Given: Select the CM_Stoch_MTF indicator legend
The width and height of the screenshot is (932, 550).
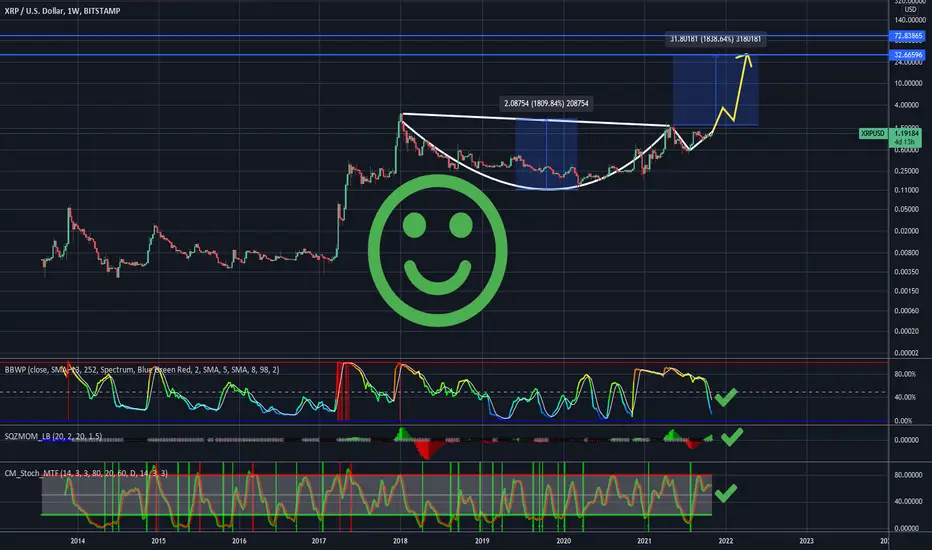Looking at the screenshot, I should pyautogui.click(x=86, y=473).
